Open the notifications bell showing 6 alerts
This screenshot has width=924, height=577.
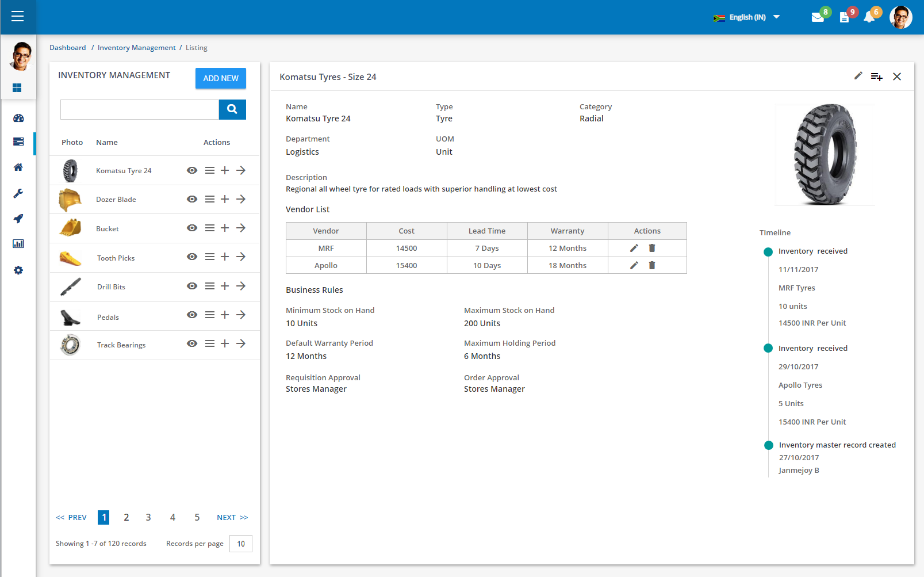(869, 17)
